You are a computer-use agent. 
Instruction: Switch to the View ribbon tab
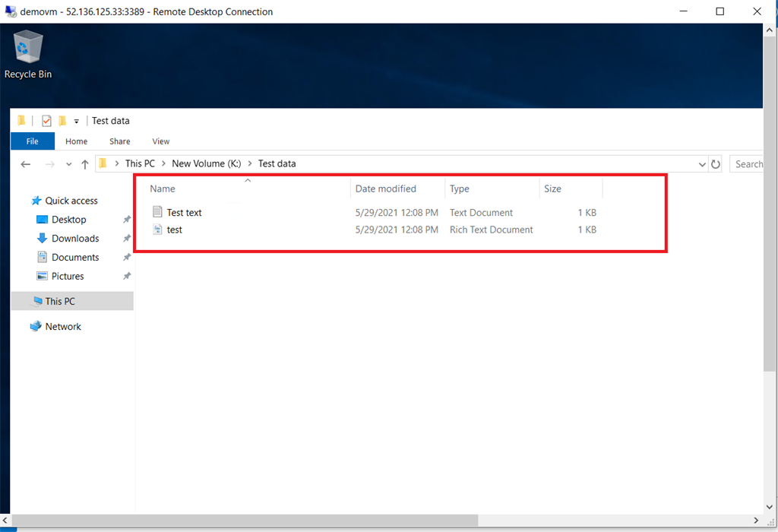[160, 141]
